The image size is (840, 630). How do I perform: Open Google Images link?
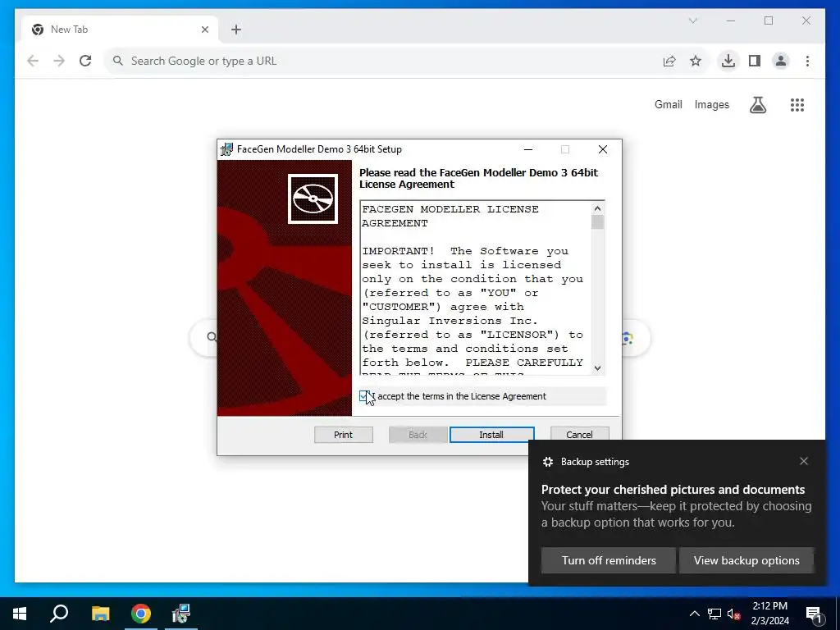[711, 104]
